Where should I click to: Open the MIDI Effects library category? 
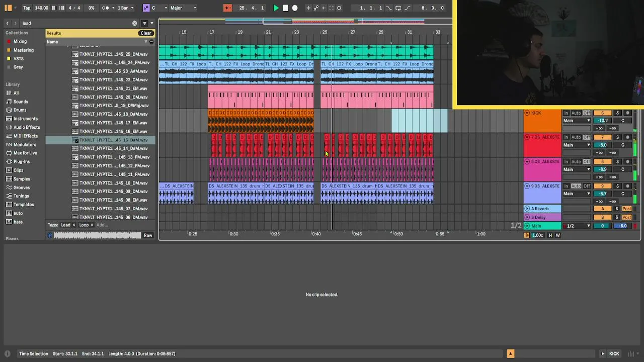point(26,136)
